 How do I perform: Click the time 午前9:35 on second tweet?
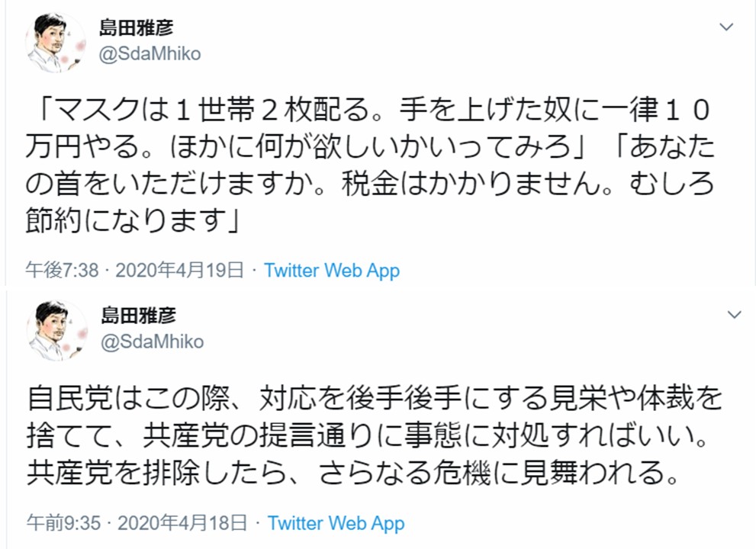[x=63, y=523]
